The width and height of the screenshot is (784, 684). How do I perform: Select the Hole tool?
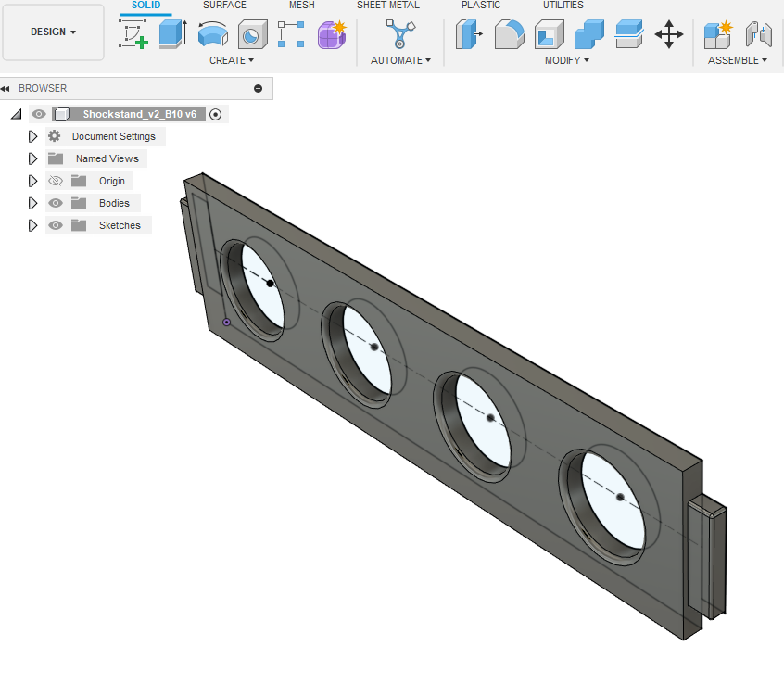coord(252,34)
